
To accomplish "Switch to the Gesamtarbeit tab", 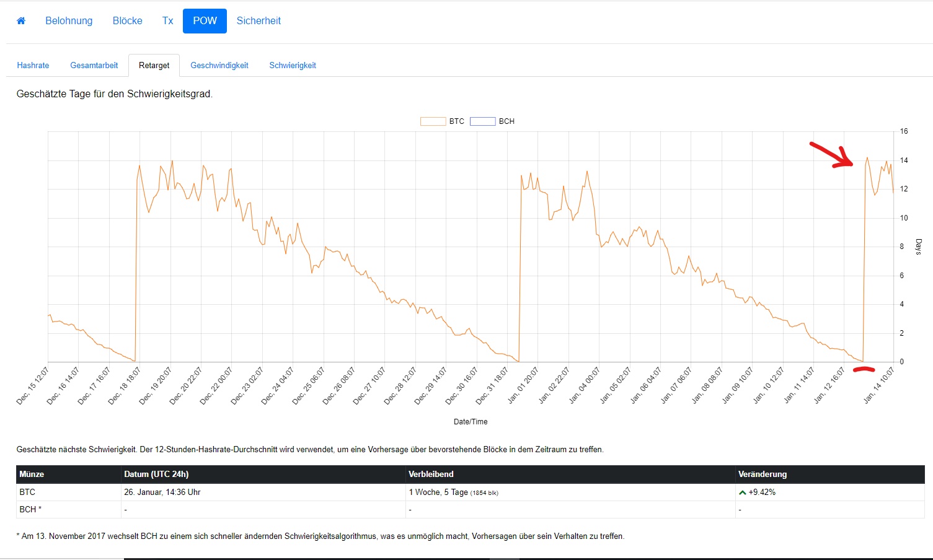I will [94, 65].
